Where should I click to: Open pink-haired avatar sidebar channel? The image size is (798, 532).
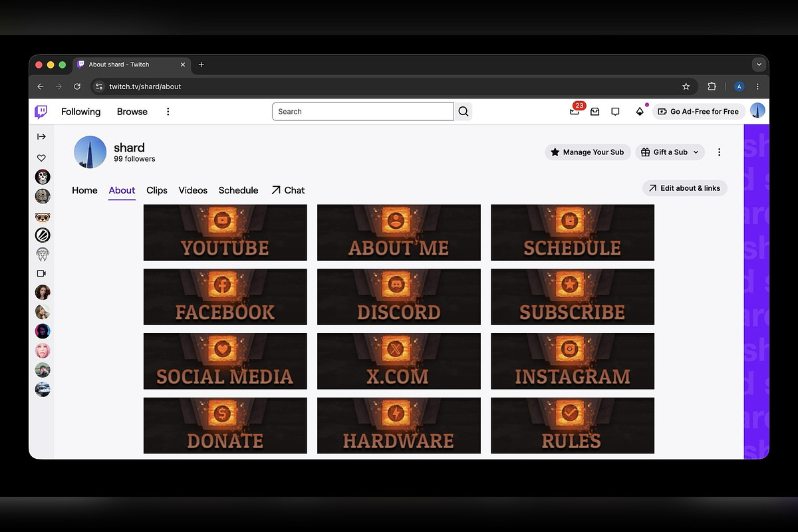pyautogui.click(x=43, y=350)
